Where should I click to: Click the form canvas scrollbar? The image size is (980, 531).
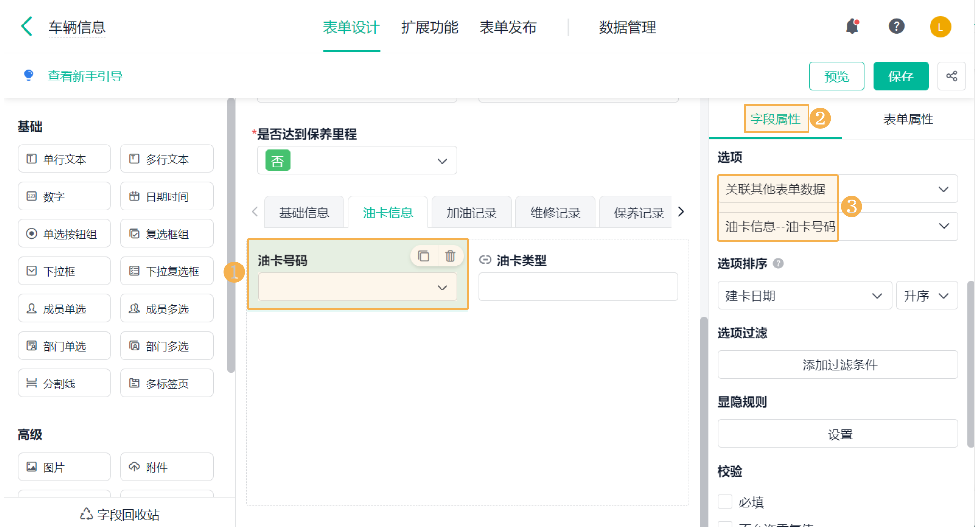tap(704, 421)
